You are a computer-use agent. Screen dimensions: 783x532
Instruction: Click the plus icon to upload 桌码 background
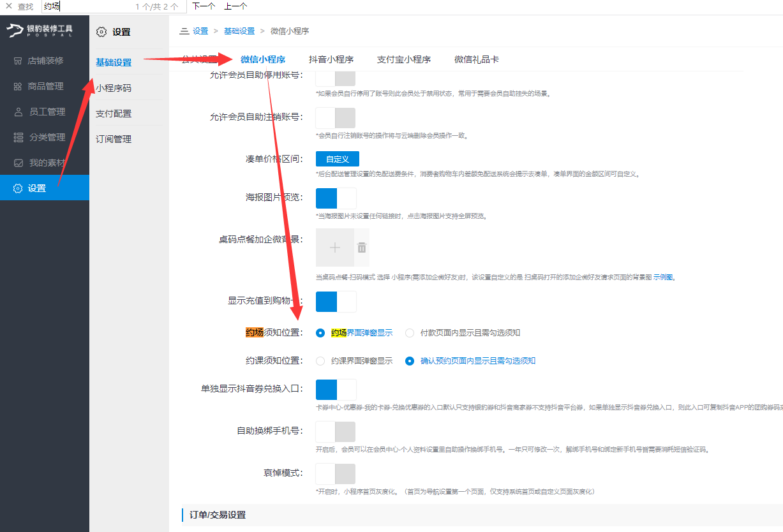tap(334, 248)
